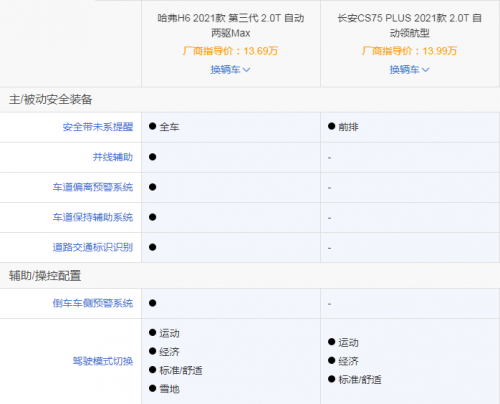The height and width of the screenshot is (404, 500).
Task: Click the 厂商指导价 13.69万 price
Action: [x=230, y=51]
